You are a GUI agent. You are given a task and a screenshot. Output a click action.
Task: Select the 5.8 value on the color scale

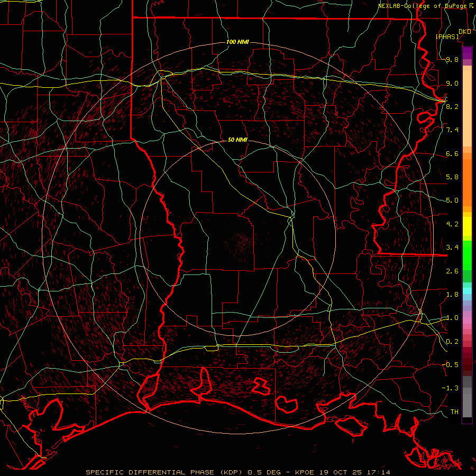click(x=452, y=177)
